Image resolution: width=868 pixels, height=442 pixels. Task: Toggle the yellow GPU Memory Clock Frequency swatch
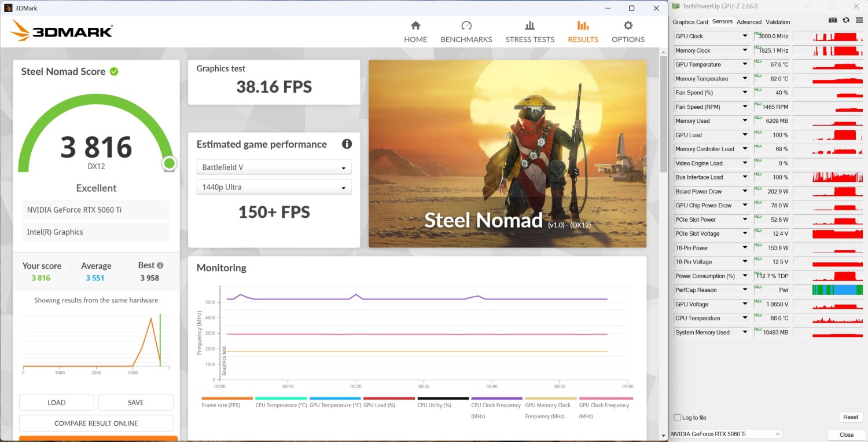(551, 399)
